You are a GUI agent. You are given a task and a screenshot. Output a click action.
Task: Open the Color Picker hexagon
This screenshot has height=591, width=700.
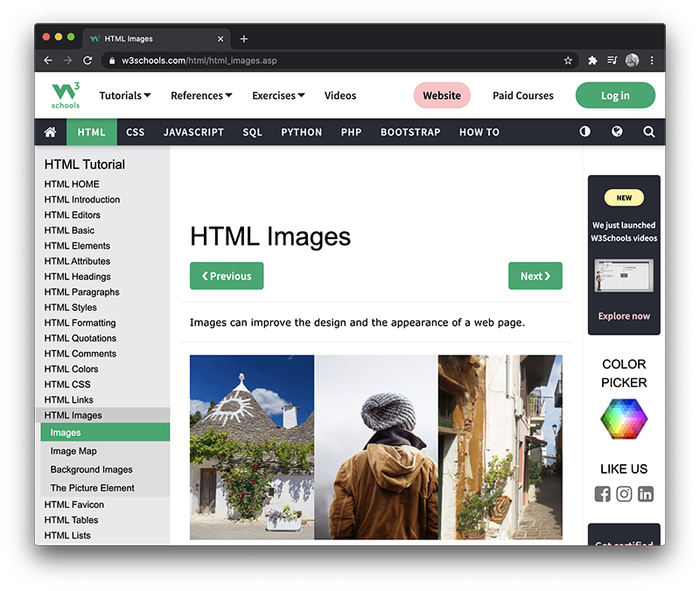624,419
